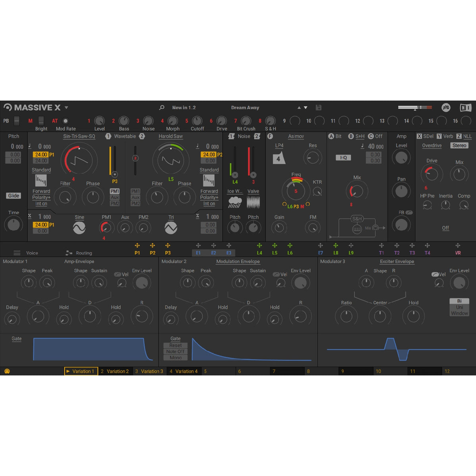Image resolution: width=476 pixels, height=476 pixels.
Task: Toggle the Vel switch in Modulator 3
Action: coord(435,274)
